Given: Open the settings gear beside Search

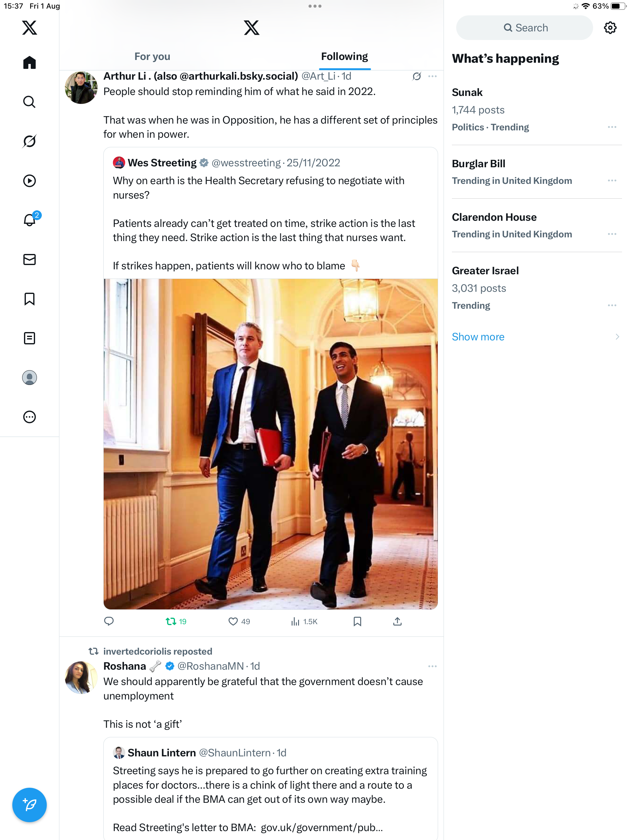Looking at the screenshot, I should pyautogui.click(x=610, y=28).
